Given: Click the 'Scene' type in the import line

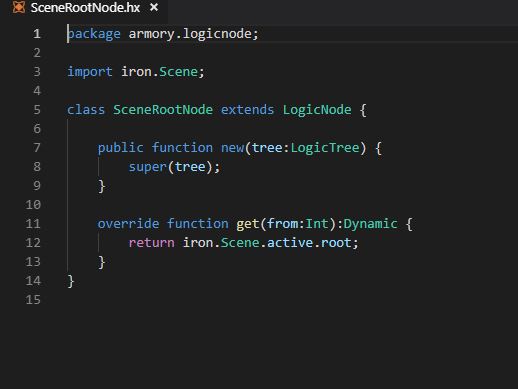Looking at the screenshot, I should pyautogui.click(x=178, y=72).
